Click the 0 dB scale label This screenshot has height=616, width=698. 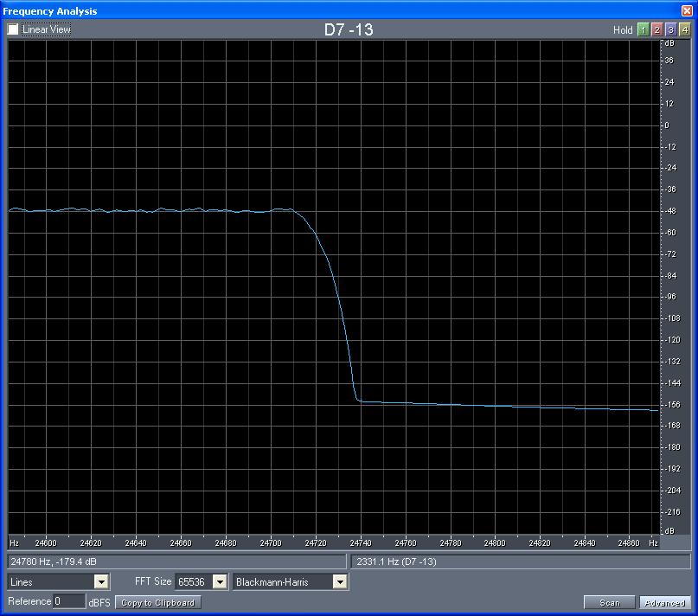(667, 125)
